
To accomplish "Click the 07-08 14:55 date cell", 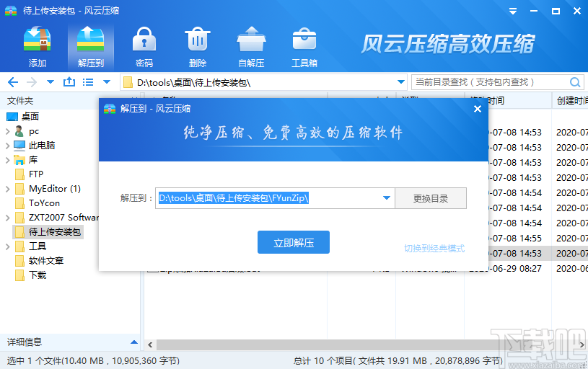I will pos(515,239).
